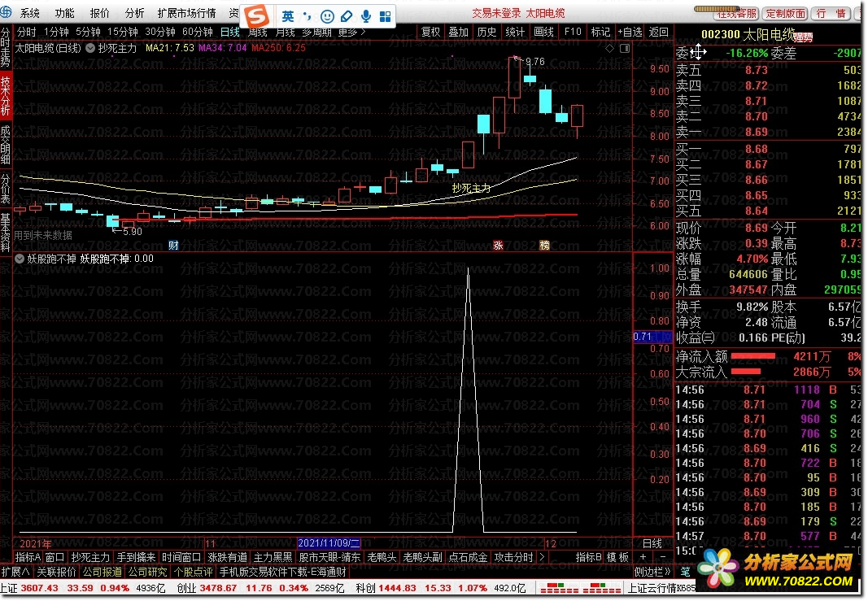Image resolution: width=868 pixels, height=601 pixels.
Task: Select 技术分析 in left sidebar
Action: pos(6,96)
